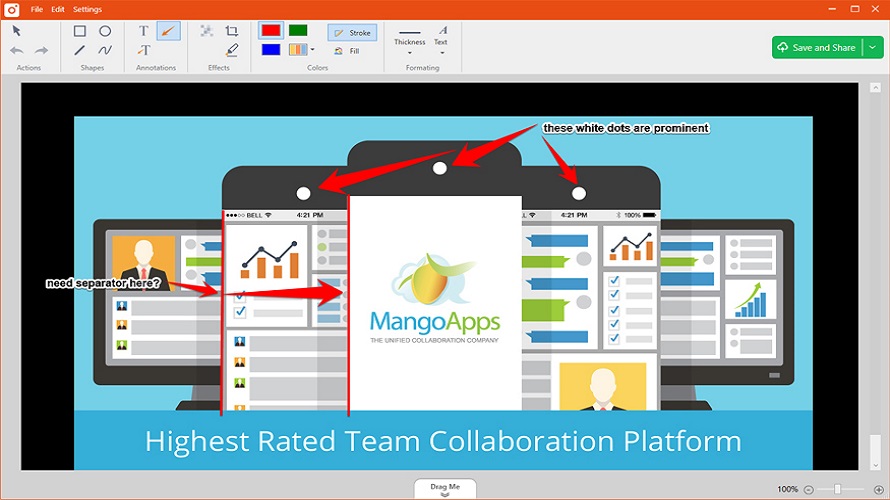Select the highlighter tool in Effects
This screenshot has height=500, width=890.
tap(232, 50)
